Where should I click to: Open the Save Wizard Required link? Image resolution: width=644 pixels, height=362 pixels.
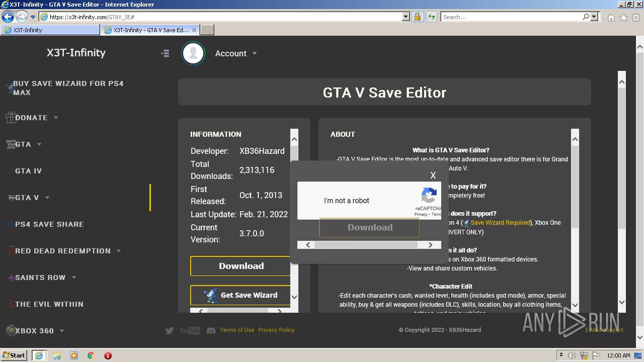500,223
